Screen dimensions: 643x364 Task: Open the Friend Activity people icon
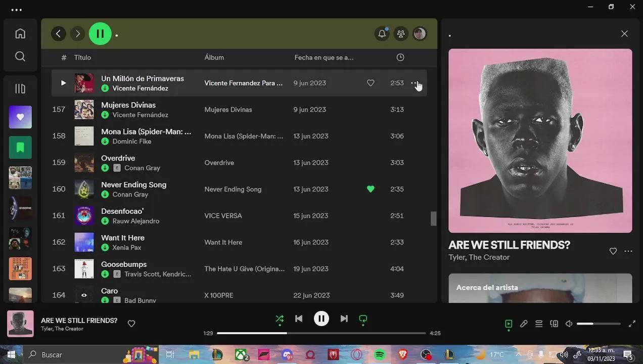[401, 34]
